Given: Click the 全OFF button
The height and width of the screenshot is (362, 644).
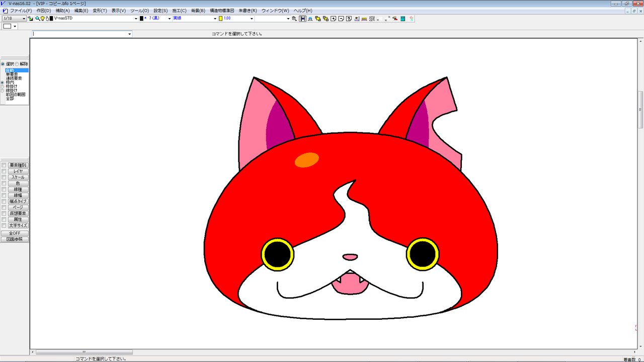Looking at the screenshot, I should tap(15, 233).
